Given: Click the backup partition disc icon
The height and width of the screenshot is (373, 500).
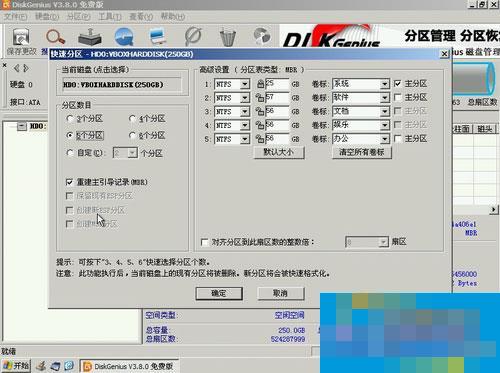Looking at the screenshot, I should point(262,36).
